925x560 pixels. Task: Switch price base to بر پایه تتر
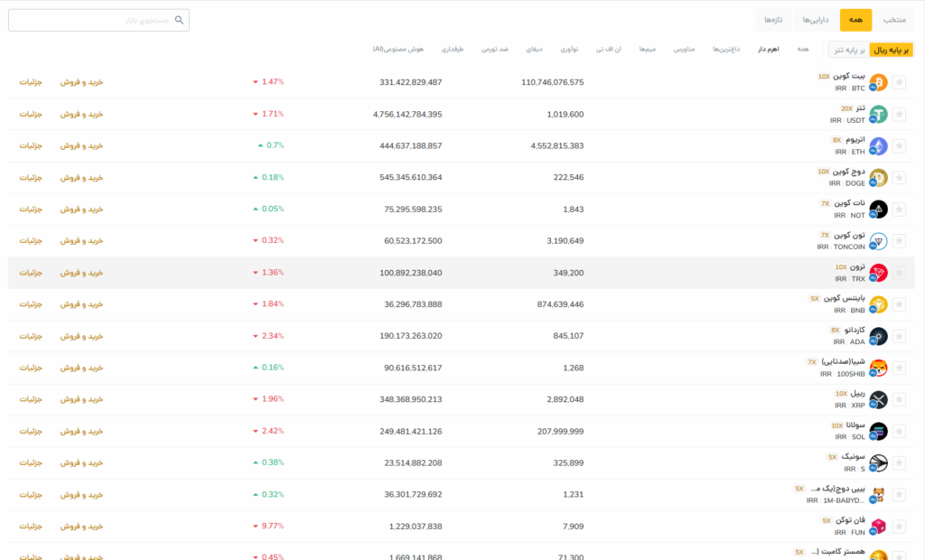pyautogui.click(x=849, y=50)
